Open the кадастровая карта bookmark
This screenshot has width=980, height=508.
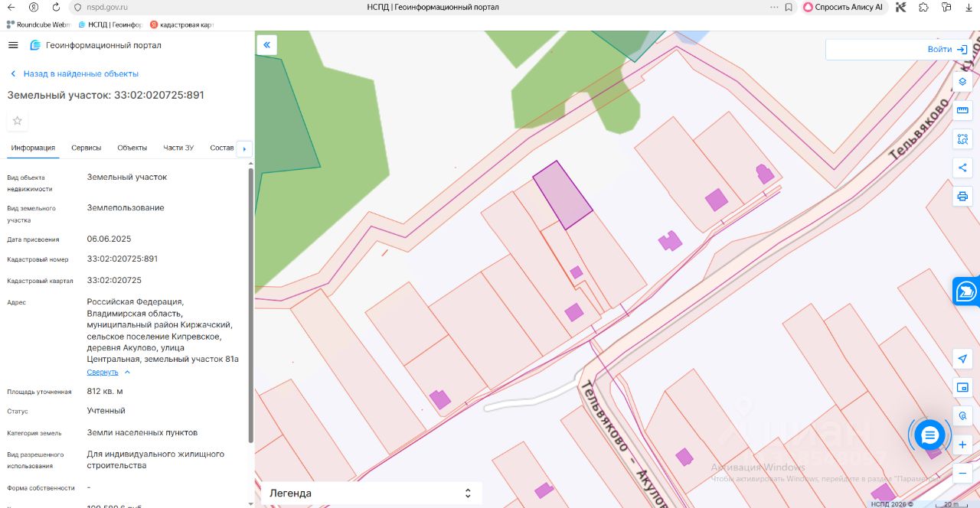[x=181, y=24]
